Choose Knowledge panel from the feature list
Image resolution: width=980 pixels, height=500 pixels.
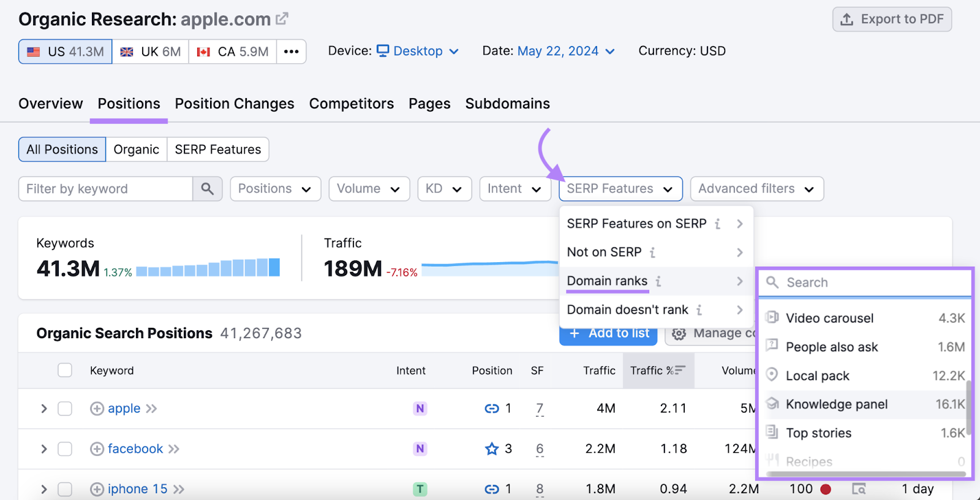coord(836,404)
